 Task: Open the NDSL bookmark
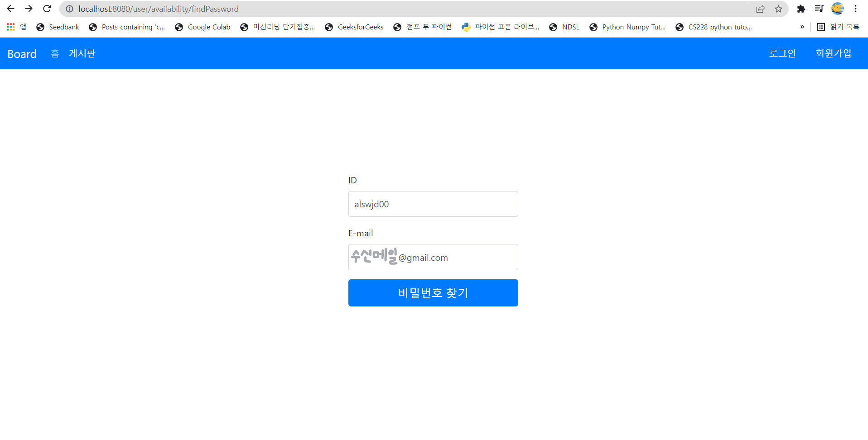[564, 27]
